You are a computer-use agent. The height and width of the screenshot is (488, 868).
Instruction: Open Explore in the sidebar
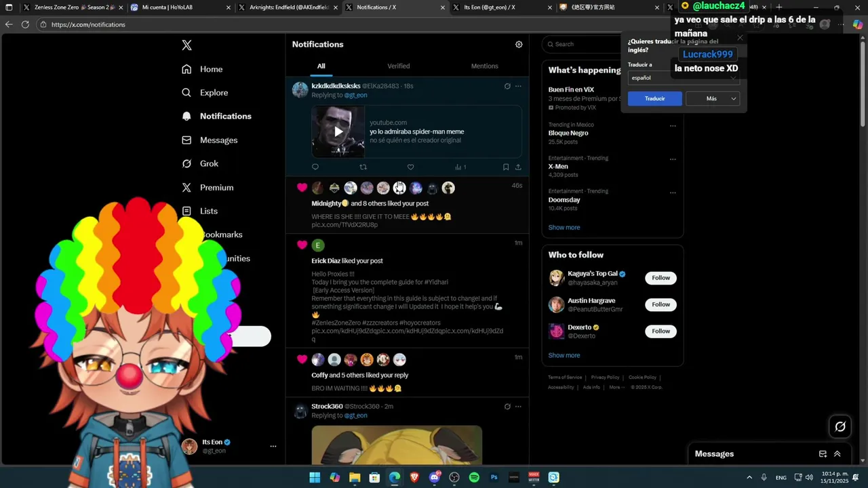(x=205, y=93)
